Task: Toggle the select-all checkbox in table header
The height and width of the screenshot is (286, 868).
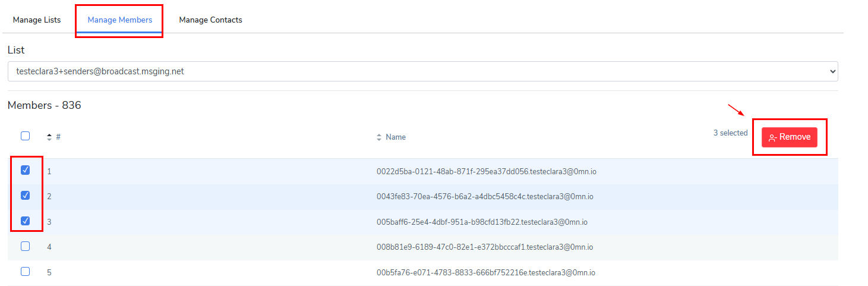Action: [26, 136]
